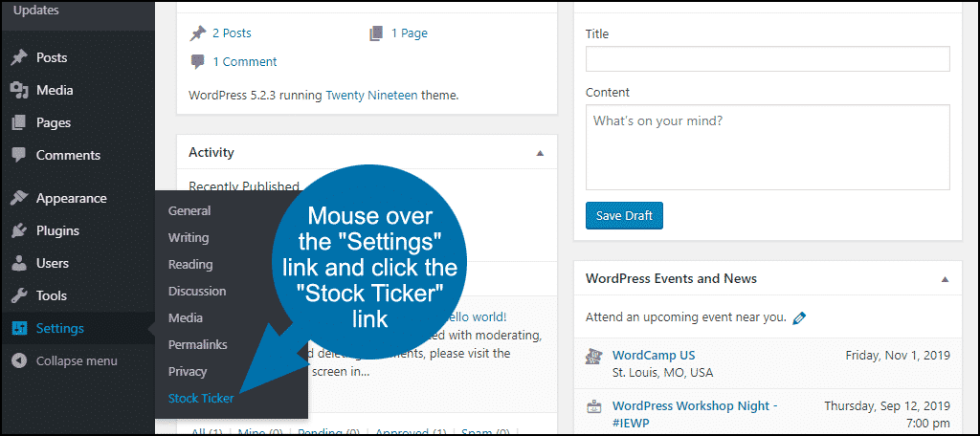Choose Media in Settings submenu

pyautogui.click(x=185, y=318)
